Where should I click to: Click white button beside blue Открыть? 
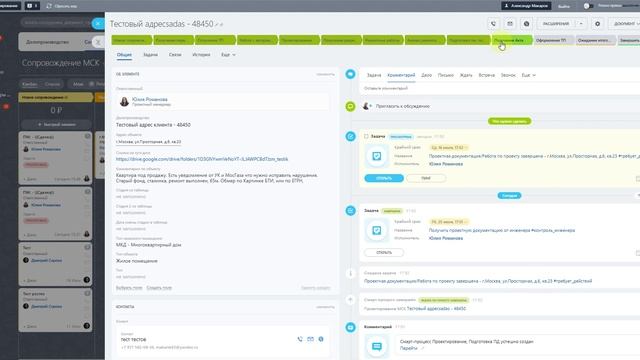click(426, 178)
